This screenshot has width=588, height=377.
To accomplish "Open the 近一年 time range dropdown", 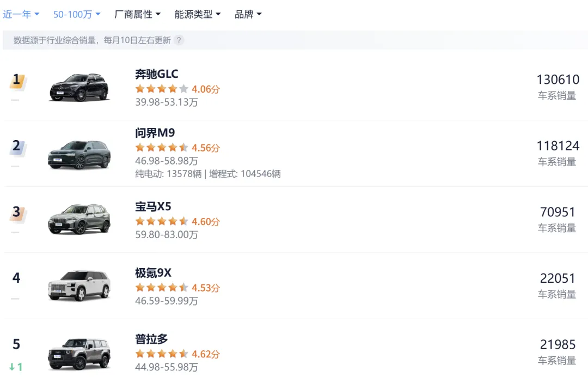I will pyautogui.click(x=21, y=14).
